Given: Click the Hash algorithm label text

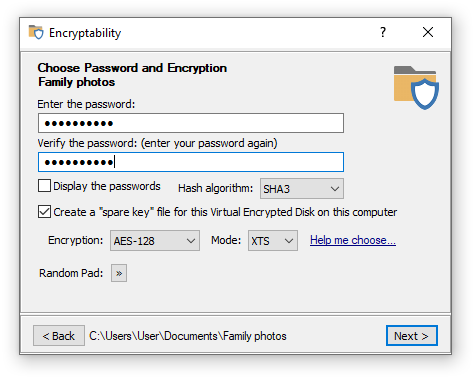Looking at the screenshot, I should 216,188.
